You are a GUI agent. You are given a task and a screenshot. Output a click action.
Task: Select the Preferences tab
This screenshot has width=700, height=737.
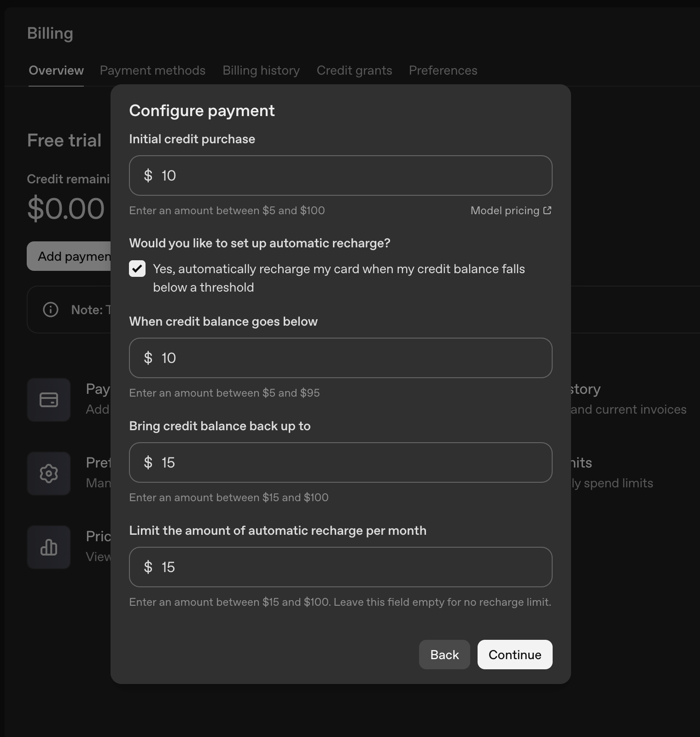tap(443, 70)
